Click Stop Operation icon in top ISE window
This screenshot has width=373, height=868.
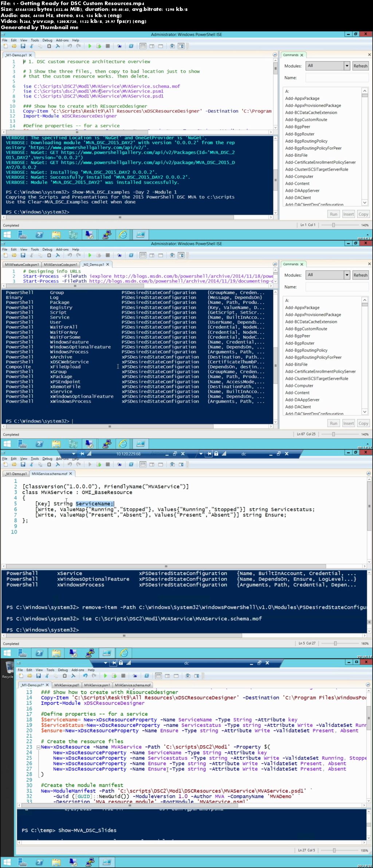108,46
